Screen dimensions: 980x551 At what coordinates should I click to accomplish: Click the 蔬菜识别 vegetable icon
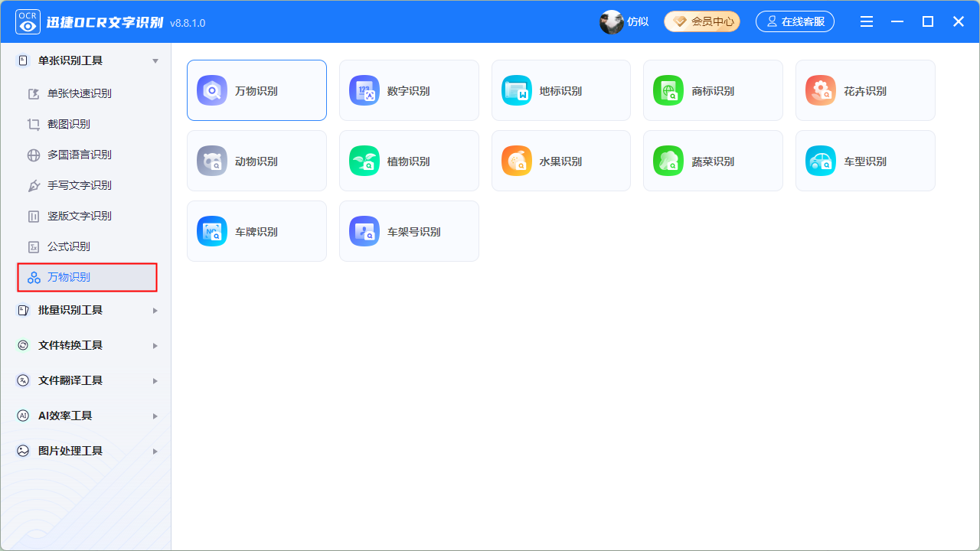point(668,161)
